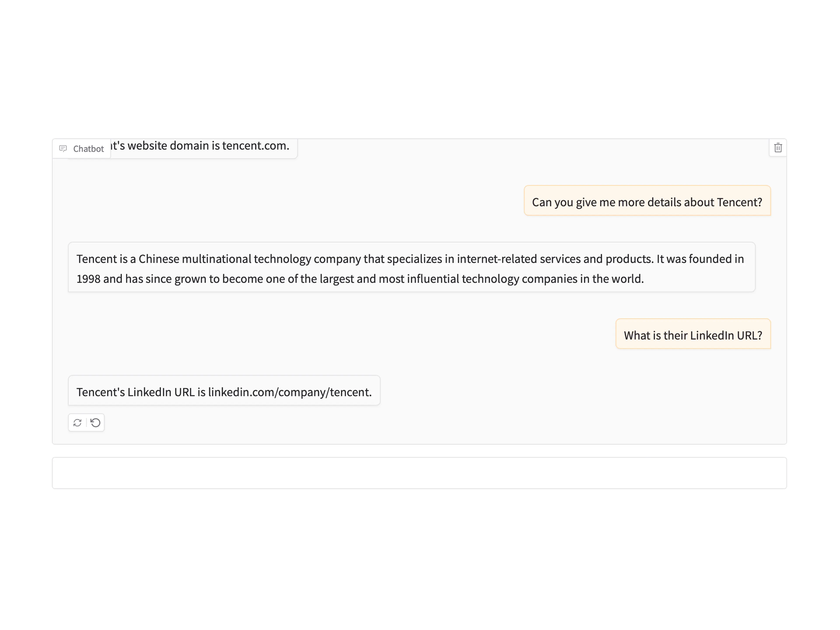This screenshot has height=630, width=840.
Task: Clear the chat with the trash icon
Action: click(778, 148)
